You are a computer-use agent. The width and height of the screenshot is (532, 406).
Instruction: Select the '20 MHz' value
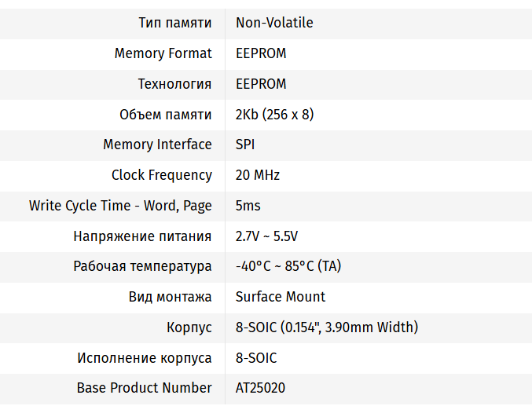click(x=258, y=175)
